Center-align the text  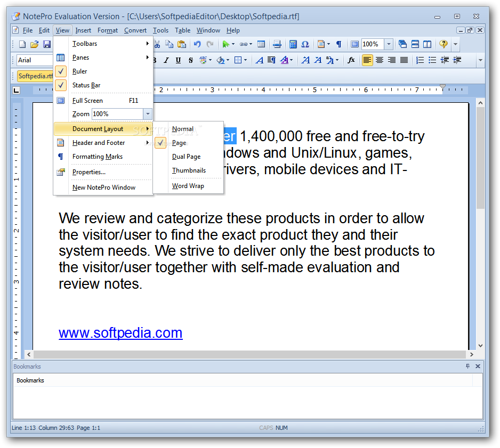[x=380, y=60]
